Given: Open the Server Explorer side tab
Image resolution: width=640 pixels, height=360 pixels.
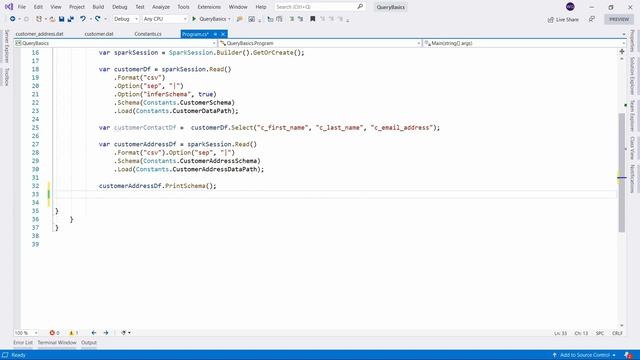Looking at the screenshot, I should 7,46.
